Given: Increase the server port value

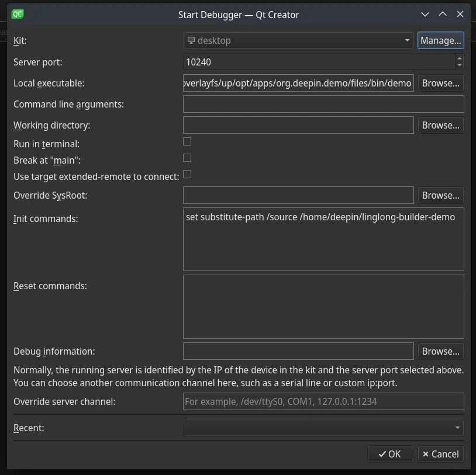Looking at the screenshot, I should click(460, 58).
